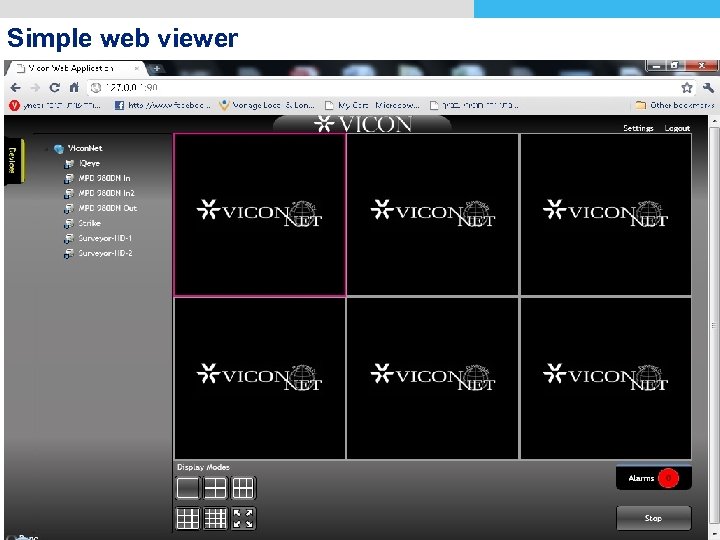Select the MPD 980DN Out device label
Viewport: 720px width, 540px height.
pyautogui.click(x=108, y=208)
